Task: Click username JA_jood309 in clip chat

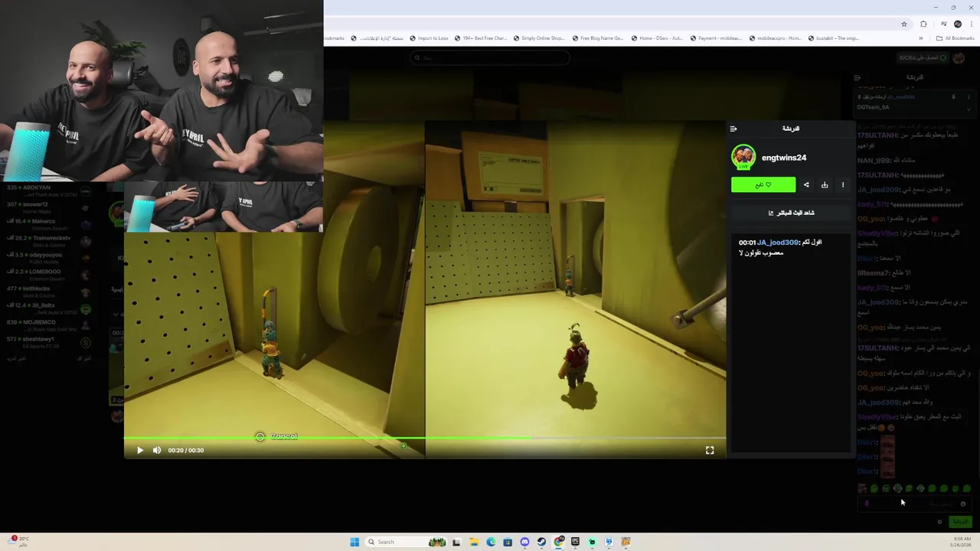Action: point(778,243)
